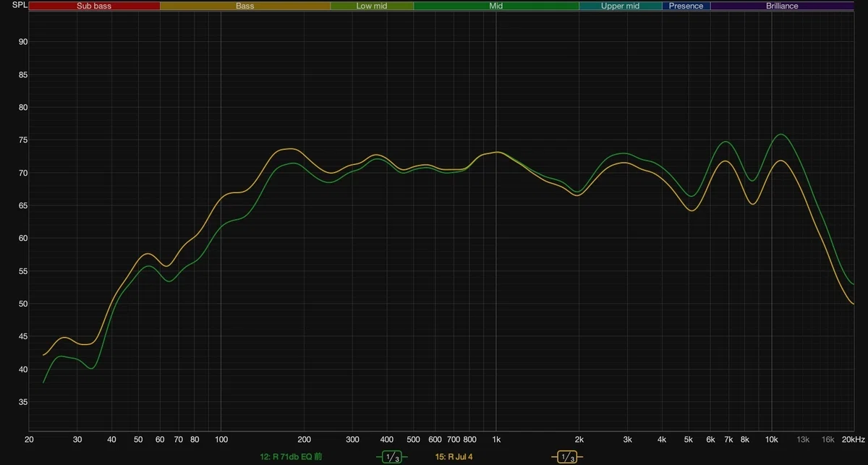Select the Upper mid frequency band

621,6
